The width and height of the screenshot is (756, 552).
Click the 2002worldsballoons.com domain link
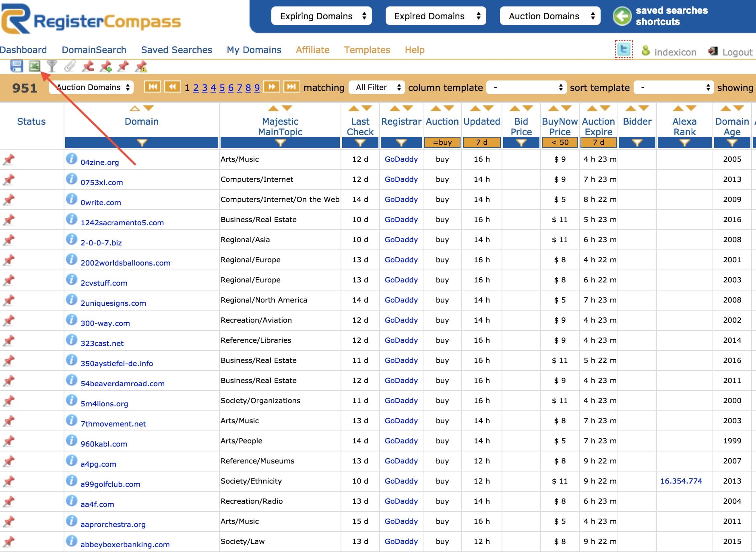(x=125, y=263)
